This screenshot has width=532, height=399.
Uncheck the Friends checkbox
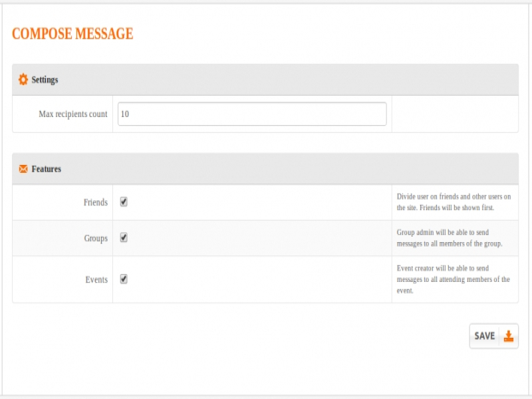coord(124,202)
